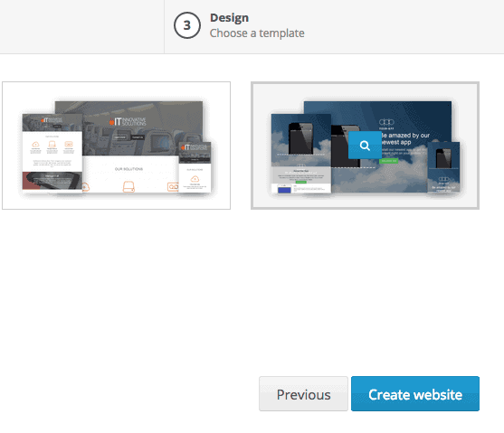Click the step number 3 circle

pyautogui.click(x=187, y=25)
